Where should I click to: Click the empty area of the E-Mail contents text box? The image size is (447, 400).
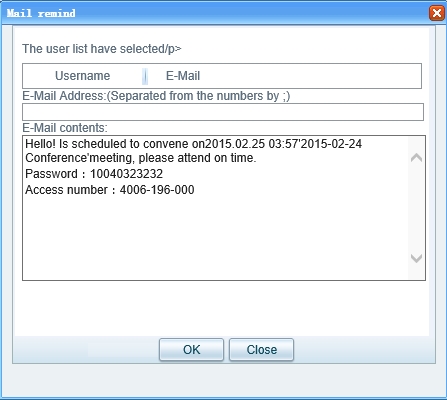pyautogui.click(x=215, y=237)
